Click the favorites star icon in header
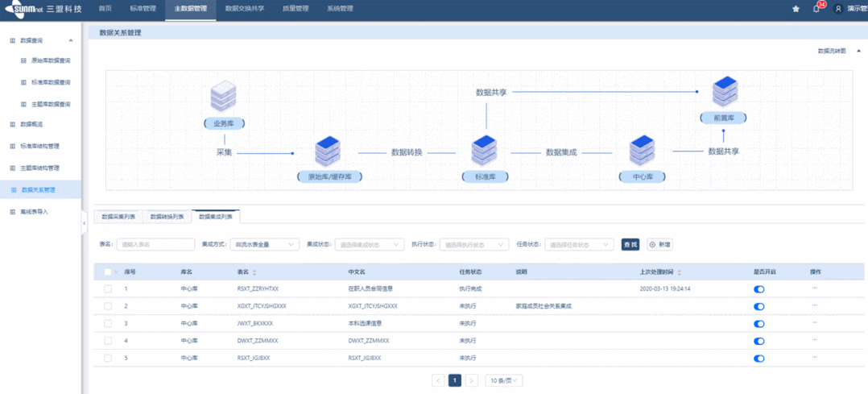 [796, 9]
